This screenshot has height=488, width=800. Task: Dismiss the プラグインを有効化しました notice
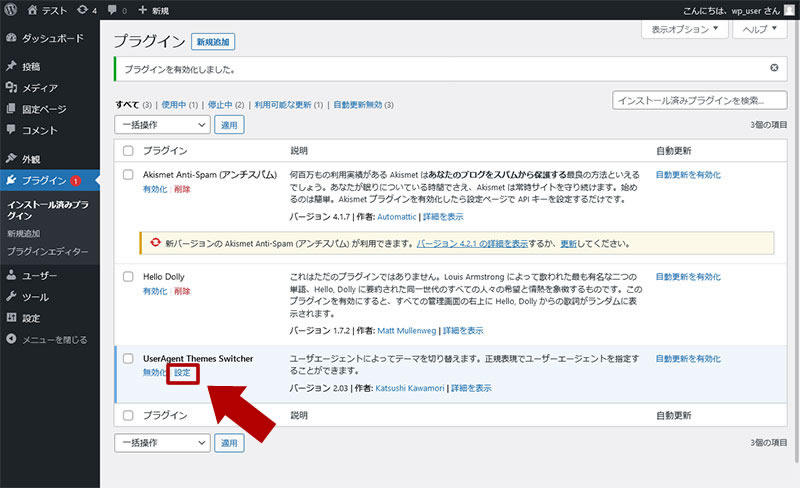pos(774,68)
